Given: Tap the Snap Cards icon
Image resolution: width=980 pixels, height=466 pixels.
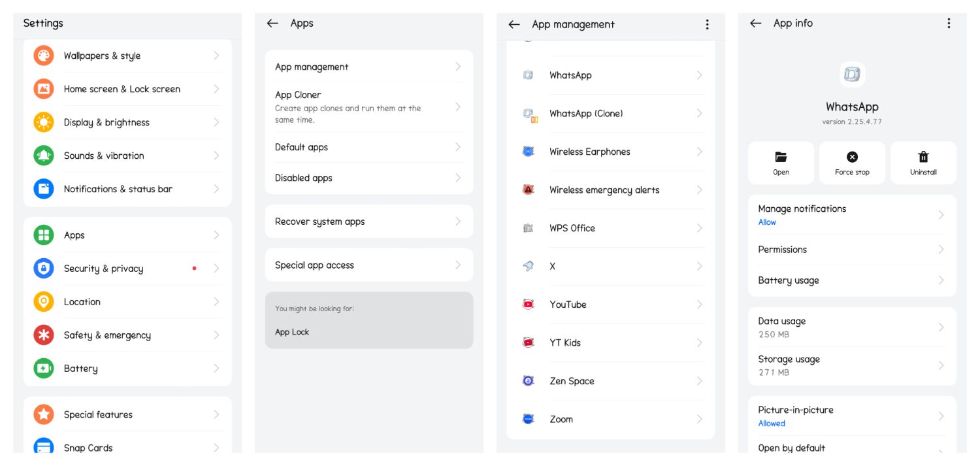Looking at the screenshot, I should click(44, 446).
